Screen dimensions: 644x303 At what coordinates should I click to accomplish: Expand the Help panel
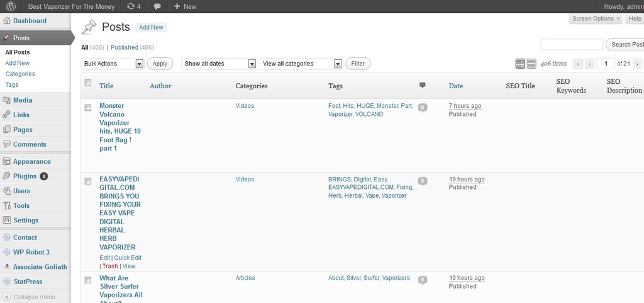click(635, 18)
